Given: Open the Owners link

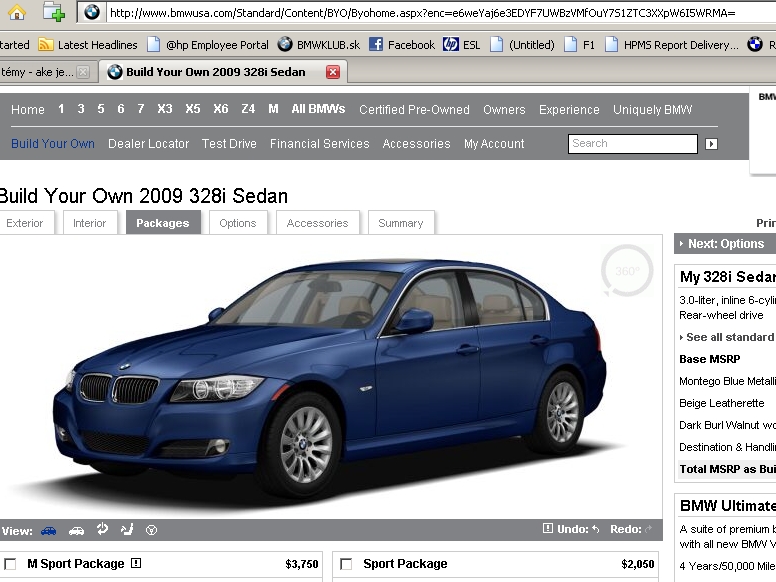Looking at the screenshot, I should click(504, 109).
